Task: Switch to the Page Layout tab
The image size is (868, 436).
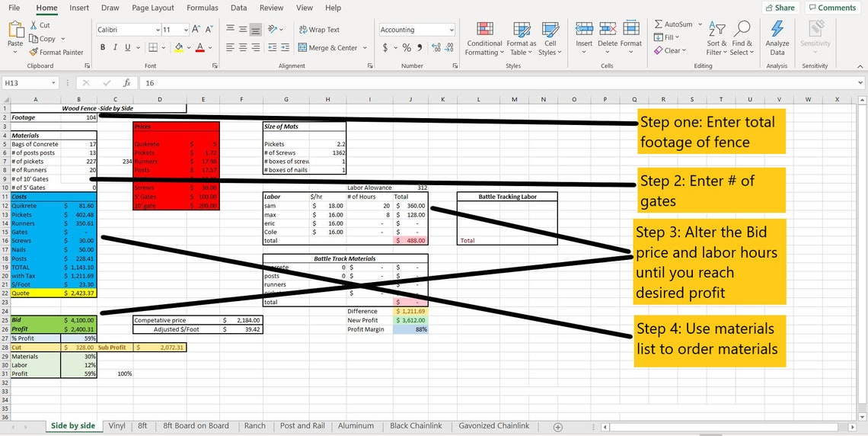Action: tap(153, 8)
